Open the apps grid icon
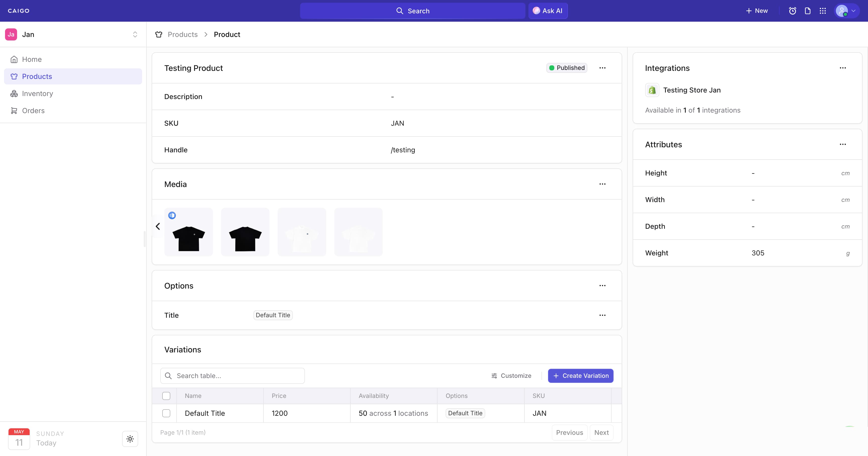 coord(823,11)
